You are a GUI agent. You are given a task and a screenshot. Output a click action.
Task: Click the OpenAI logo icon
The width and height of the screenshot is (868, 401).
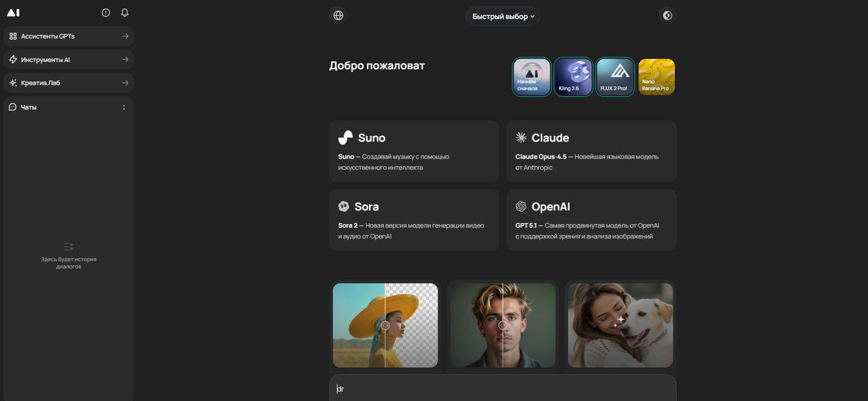(521, 207)
